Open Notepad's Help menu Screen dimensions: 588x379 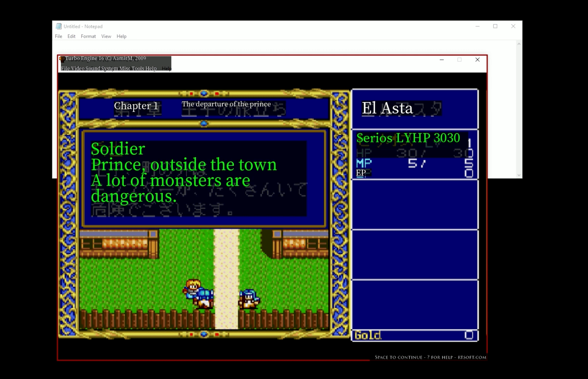pyautogui.click(x=121, y=36)
